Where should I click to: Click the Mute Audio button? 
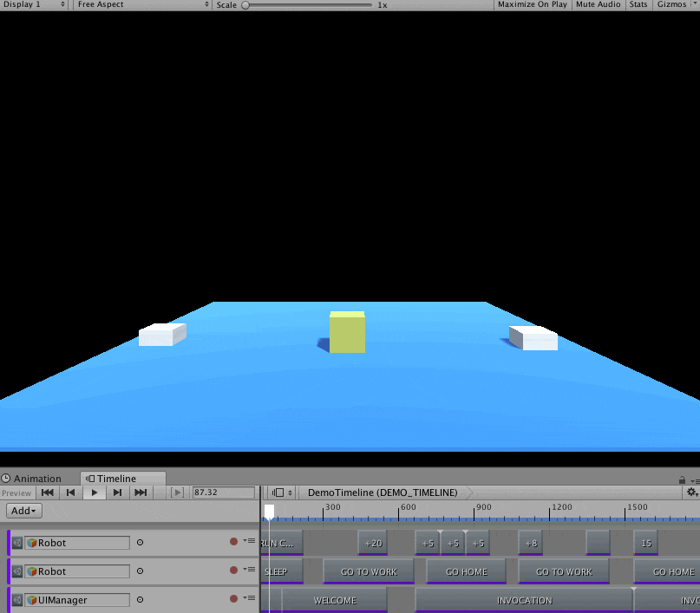598,5
